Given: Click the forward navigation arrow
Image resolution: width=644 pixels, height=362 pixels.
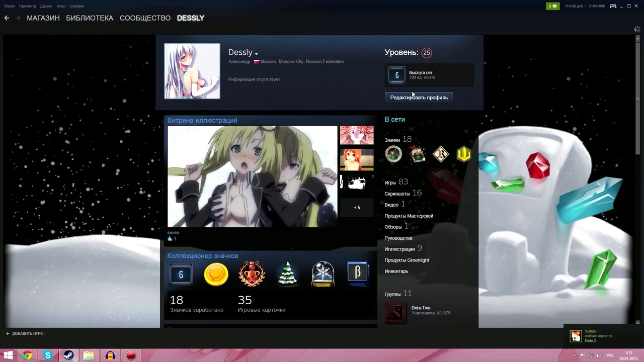Looking at the screenshot, I should pyautogui.click(x=18, y=18).
